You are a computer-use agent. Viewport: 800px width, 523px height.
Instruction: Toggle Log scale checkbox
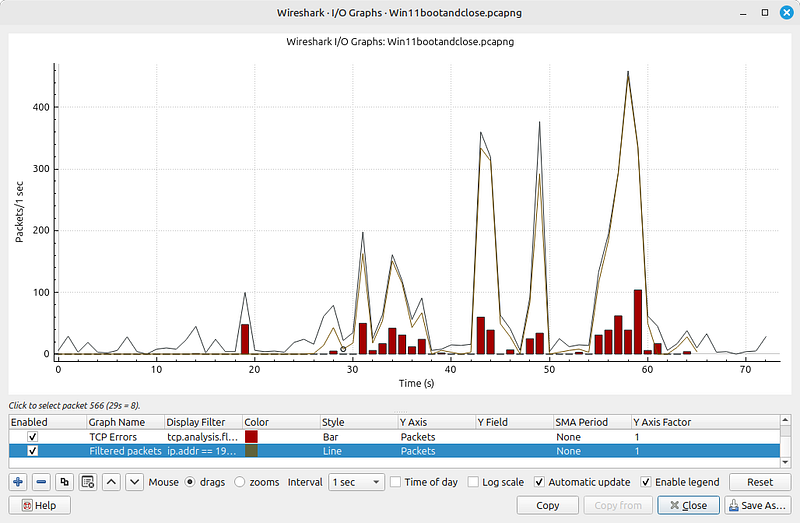473,482
